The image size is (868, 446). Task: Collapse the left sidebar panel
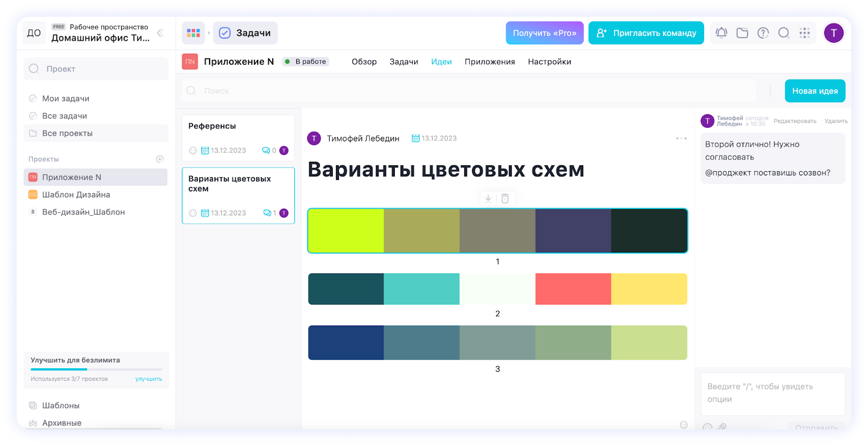click(x=161, y=33)
